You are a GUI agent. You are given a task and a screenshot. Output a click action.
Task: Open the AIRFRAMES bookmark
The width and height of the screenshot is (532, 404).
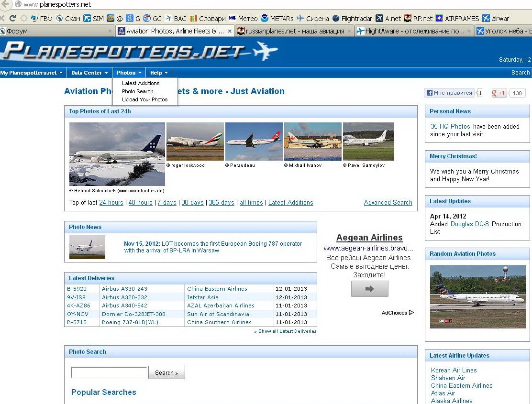click(457, 18)
